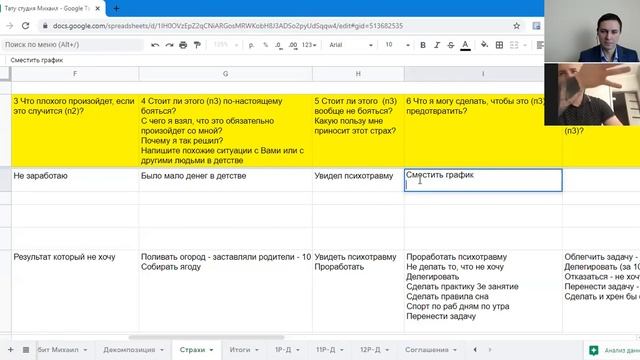
Task: Click the browser extension icon beside the star
Action: click(536, 26)
